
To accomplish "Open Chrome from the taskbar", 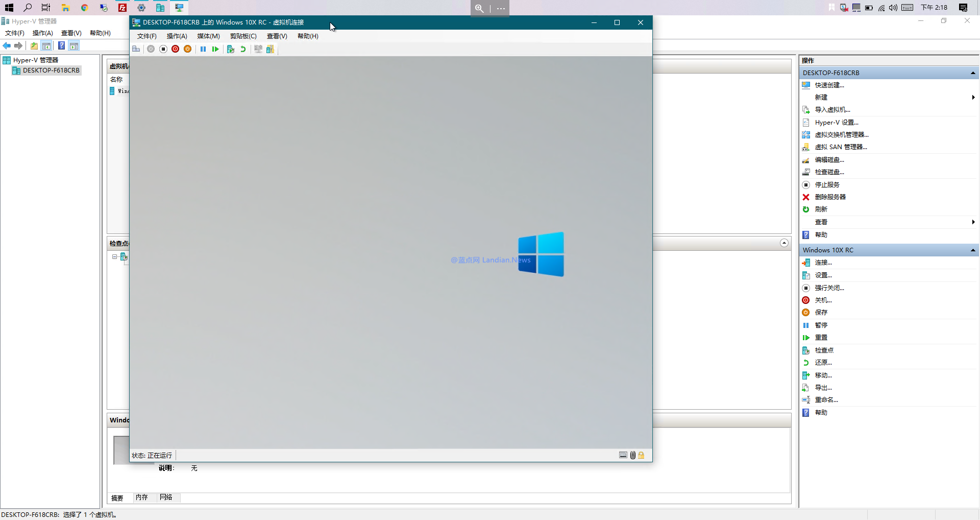I will [85, 8].
